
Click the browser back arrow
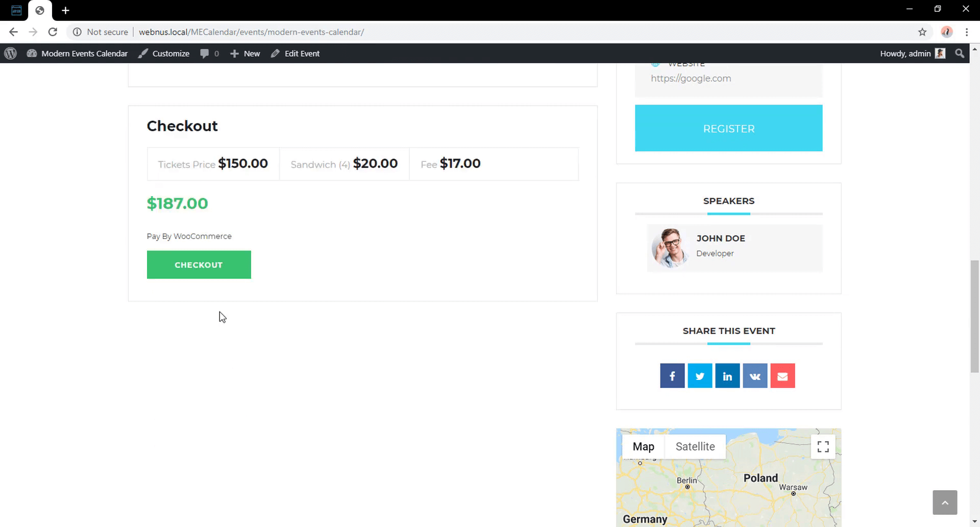coord(13,32)
